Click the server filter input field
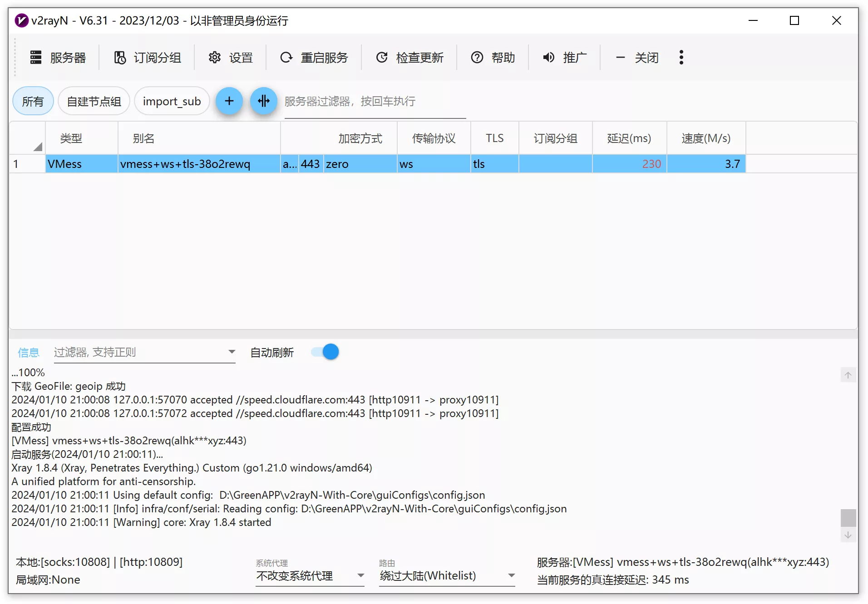The width and height of the screenshot is (868, 604). tap(375, 102)
